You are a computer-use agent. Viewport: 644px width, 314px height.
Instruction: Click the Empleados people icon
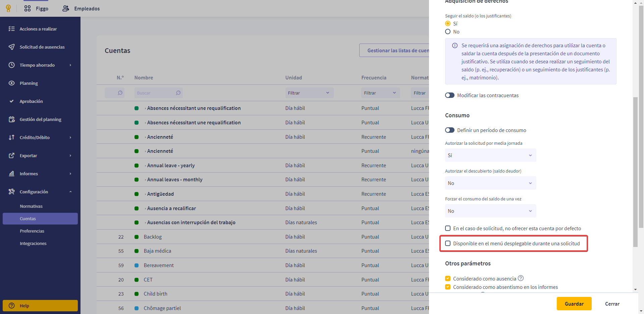coord(66,8)
